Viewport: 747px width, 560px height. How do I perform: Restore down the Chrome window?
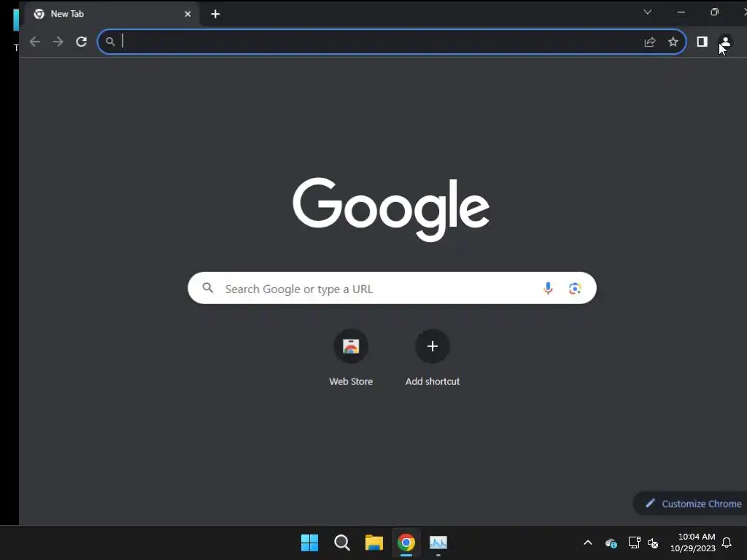[715, 12]
